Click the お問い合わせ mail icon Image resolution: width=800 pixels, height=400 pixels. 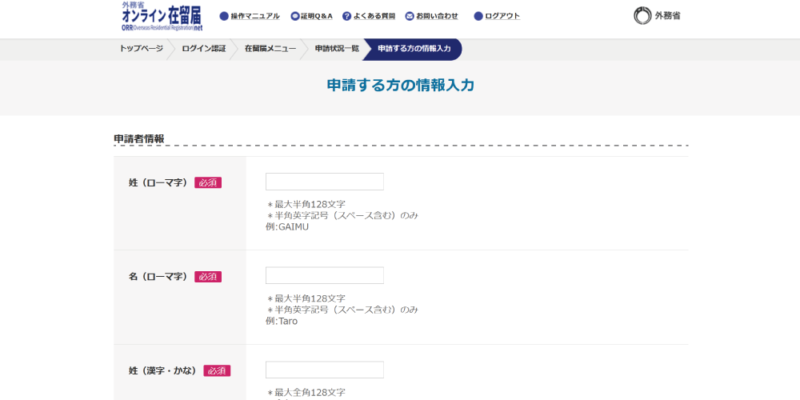[x=409, y=17]
